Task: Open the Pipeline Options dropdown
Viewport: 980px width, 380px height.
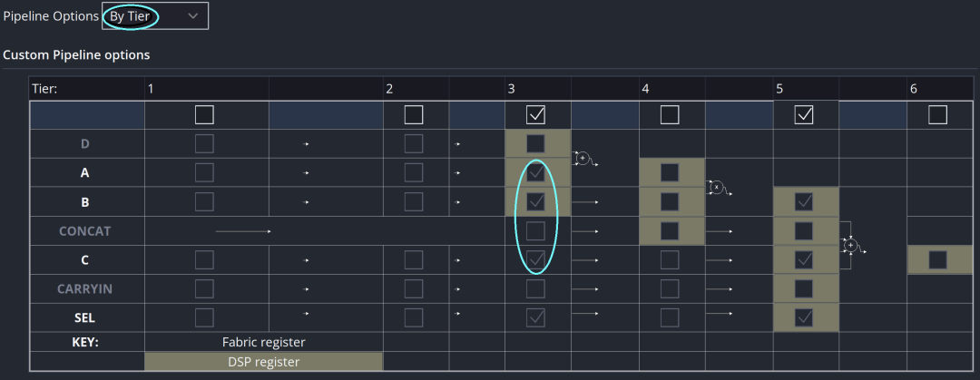Action: coord(154,16)
